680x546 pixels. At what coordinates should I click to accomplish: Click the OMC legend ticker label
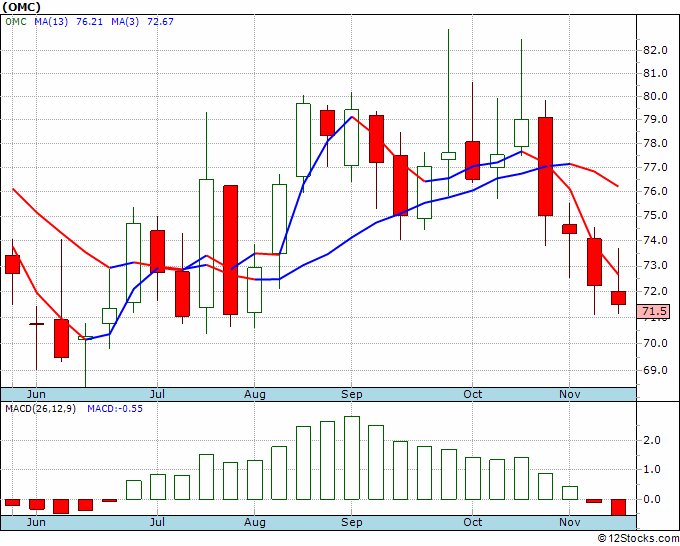pyautogui.click(x=16, y=22)
